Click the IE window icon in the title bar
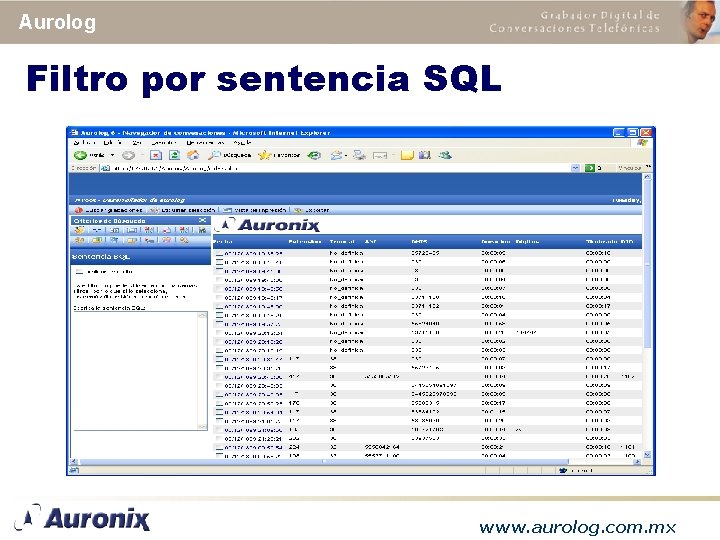720x540 pixels. (74, 132)
